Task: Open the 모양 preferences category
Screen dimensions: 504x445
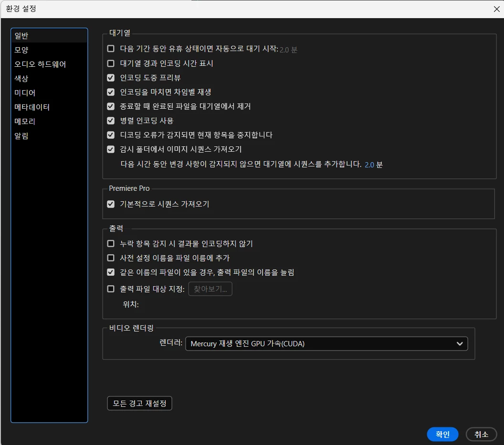Action: point(49,50)
